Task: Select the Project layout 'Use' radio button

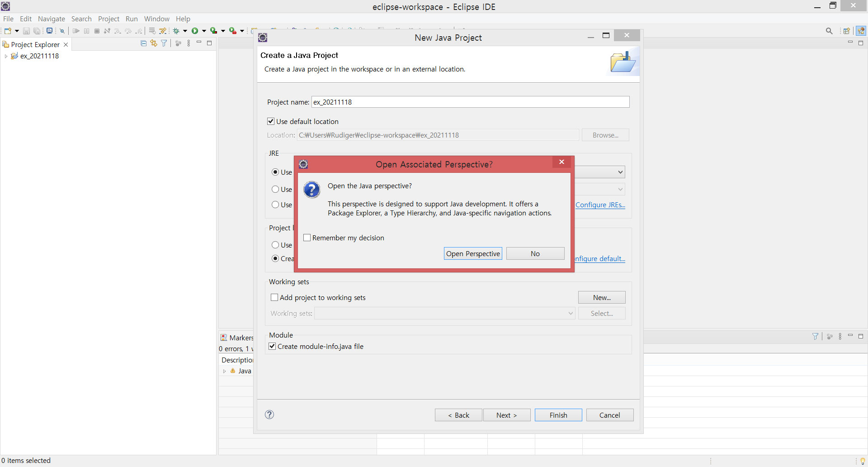Action: 275,245
